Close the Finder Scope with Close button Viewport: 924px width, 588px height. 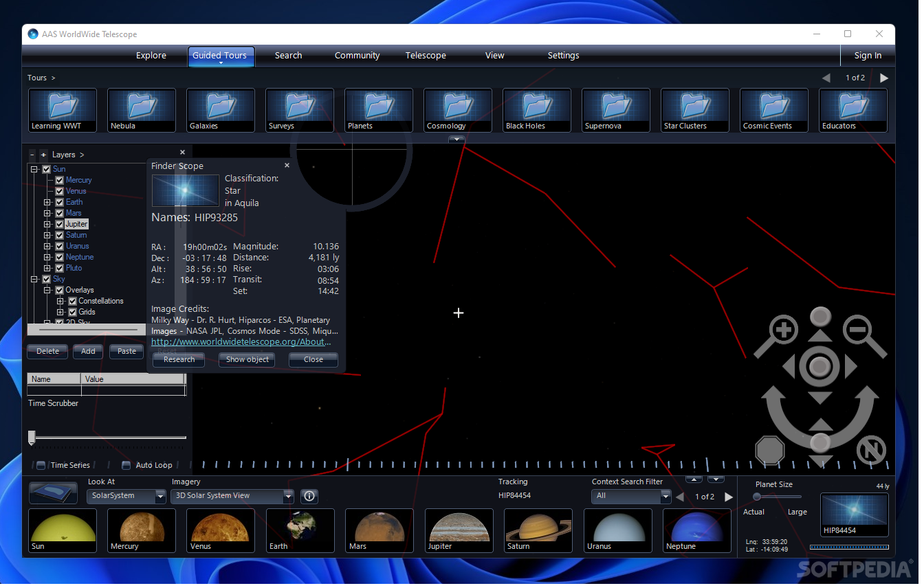tap(313, 360)
